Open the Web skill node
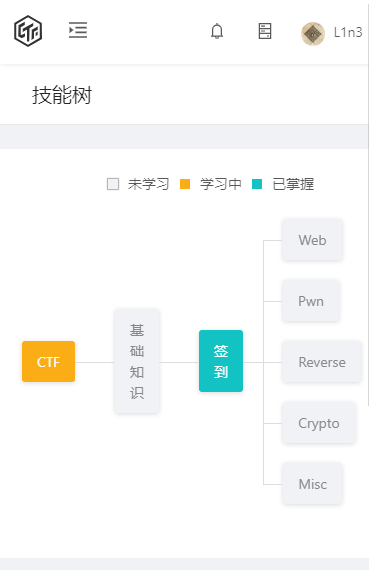 coord(312,240)
